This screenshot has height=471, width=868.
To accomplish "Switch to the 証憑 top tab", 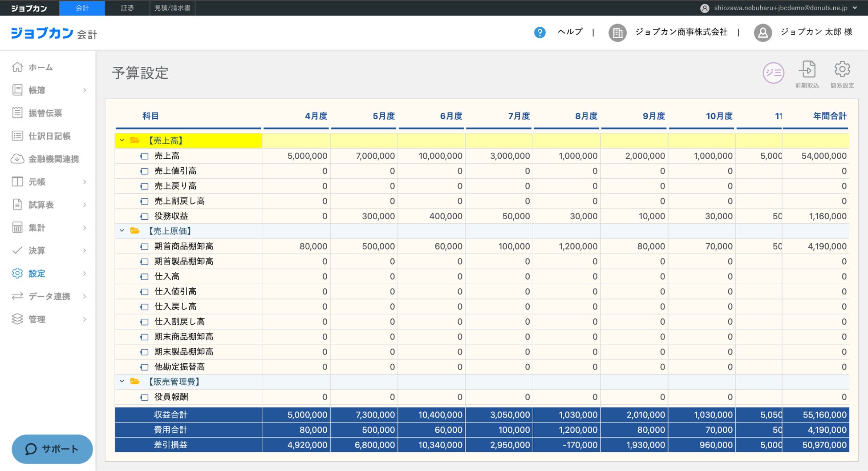I will pos(127,8).
